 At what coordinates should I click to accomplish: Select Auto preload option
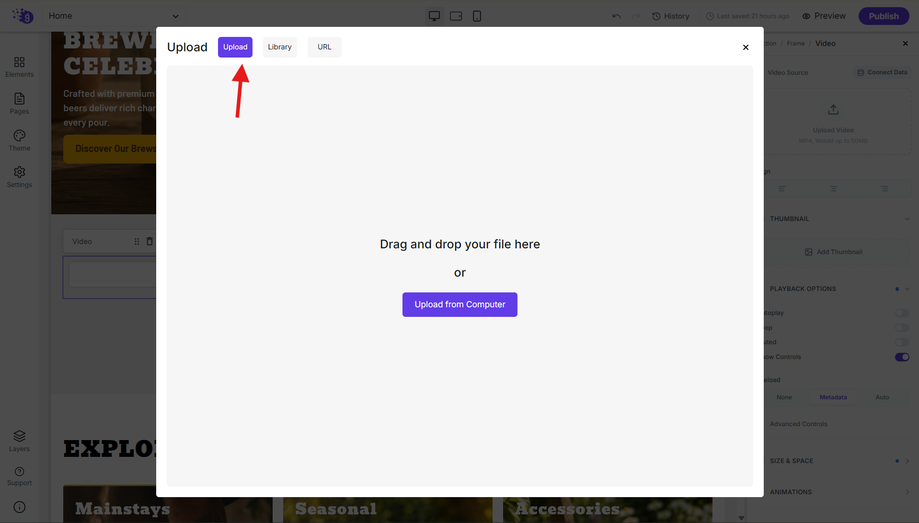[882, 397]
